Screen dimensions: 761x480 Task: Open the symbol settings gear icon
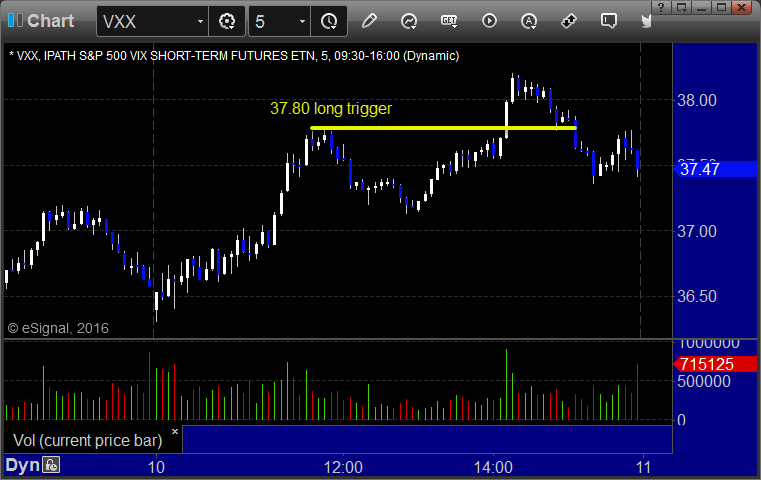(x=227, y=21)
